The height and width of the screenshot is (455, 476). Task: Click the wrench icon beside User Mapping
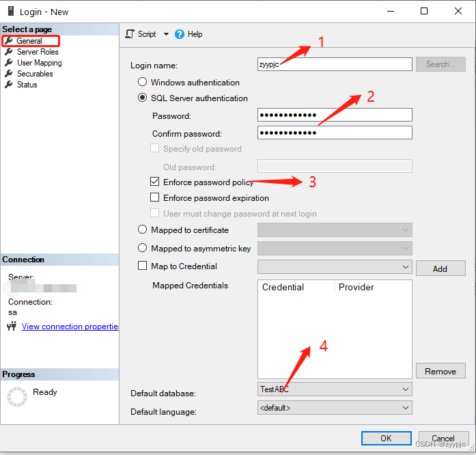9,63
